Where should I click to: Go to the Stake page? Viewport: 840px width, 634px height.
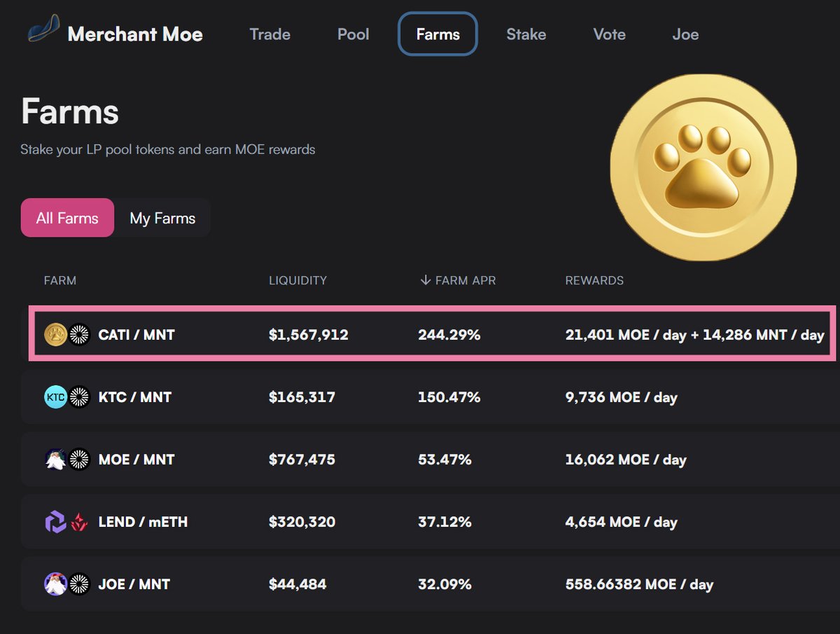pos(526,34)
